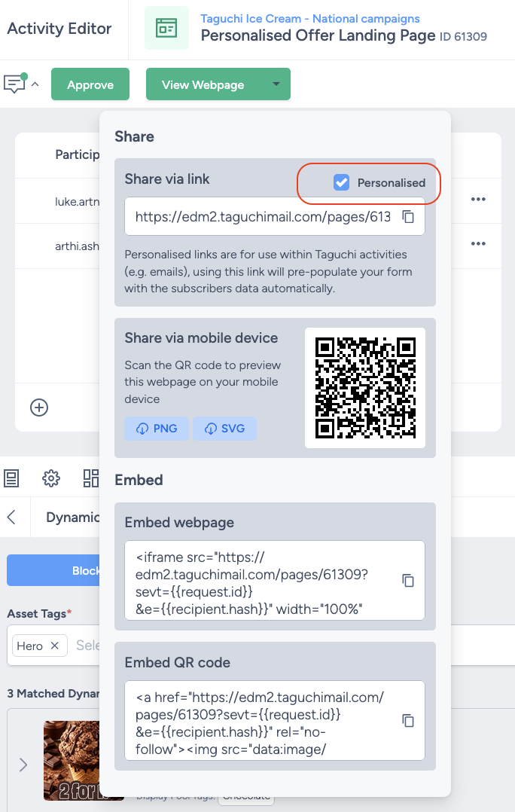Click the Personalised Offer Landing Page title

[318, 35]
